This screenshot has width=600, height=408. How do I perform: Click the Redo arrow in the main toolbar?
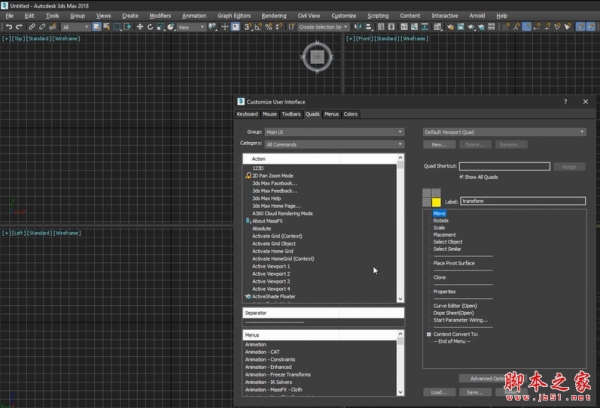[x=19, y=27]
